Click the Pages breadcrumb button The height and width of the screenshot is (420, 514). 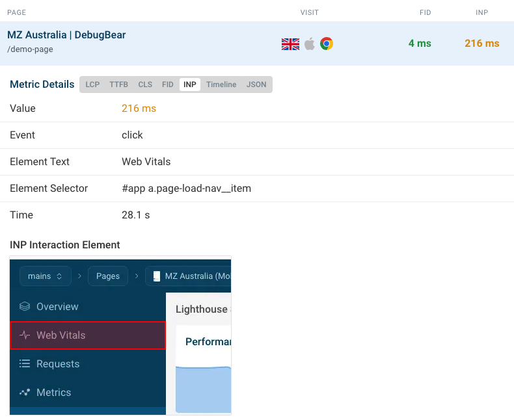pyautogui.click(x=108, y=276)
